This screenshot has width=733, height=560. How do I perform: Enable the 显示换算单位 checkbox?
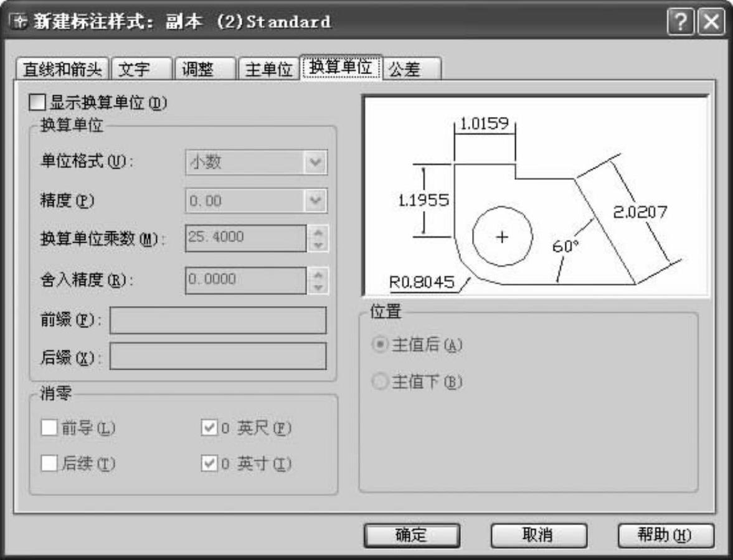click(37, 102)
